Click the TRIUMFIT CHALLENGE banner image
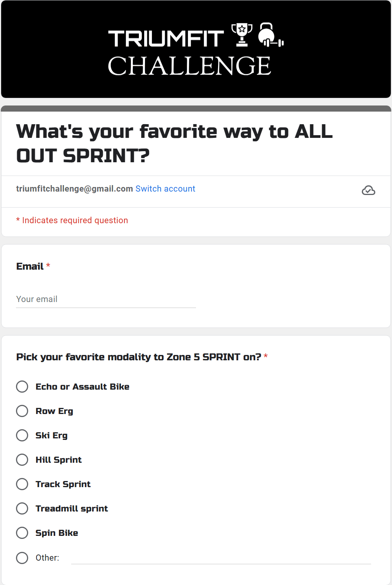Viewport: 392px width, 585px height. pos(196,49)
